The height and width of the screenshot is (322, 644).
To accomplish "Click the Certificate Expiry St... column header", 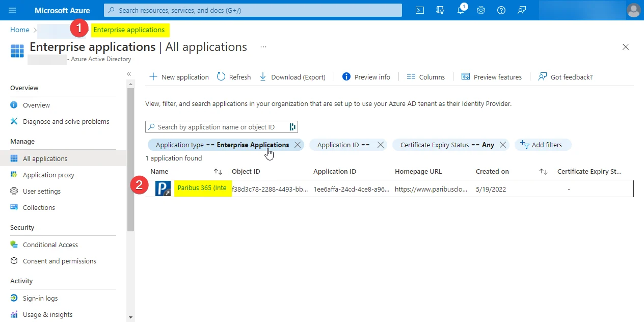I will coord(589,172).
